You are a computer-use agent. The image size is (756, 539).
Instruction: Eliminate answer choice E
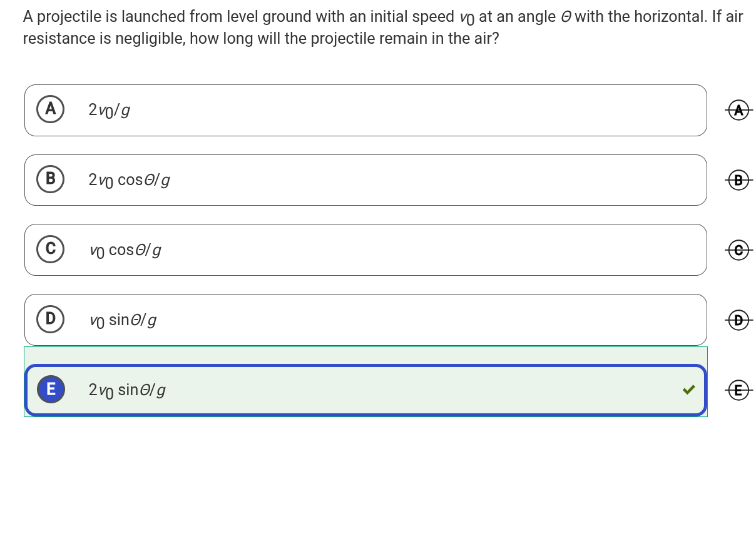[738, 390]
